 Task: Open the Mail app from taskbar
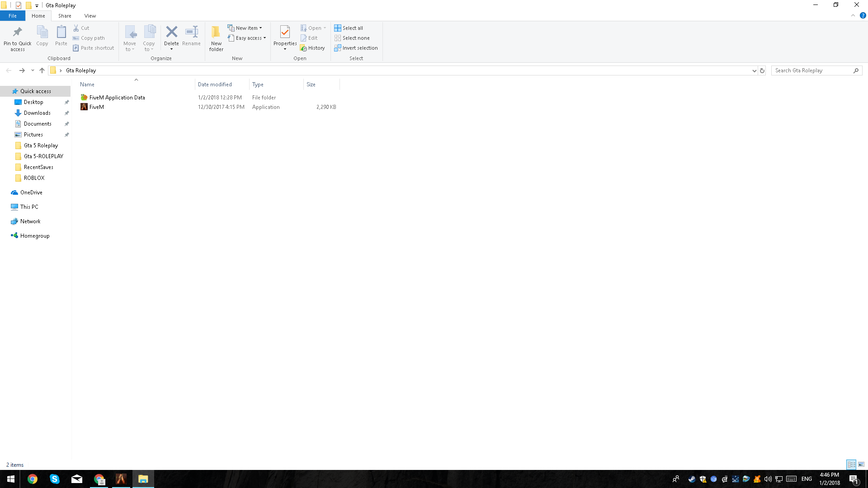point(77,479)
